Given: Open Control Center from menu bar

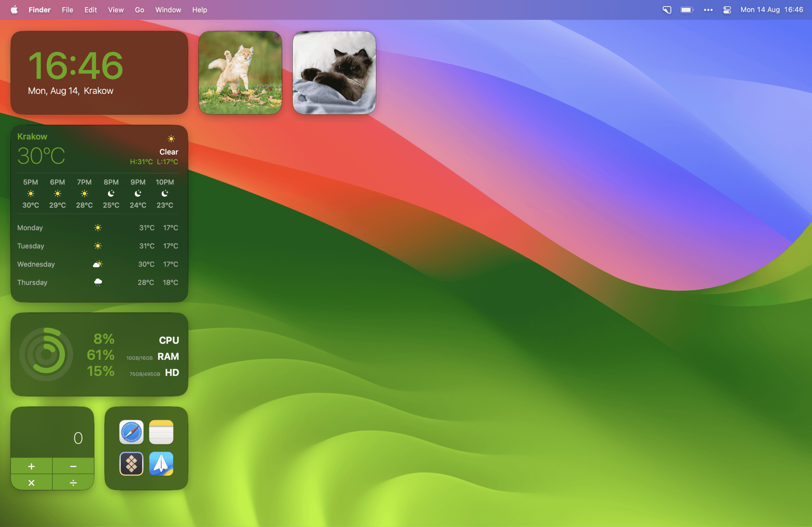Looking at the screenshot, I should [727, 10].
